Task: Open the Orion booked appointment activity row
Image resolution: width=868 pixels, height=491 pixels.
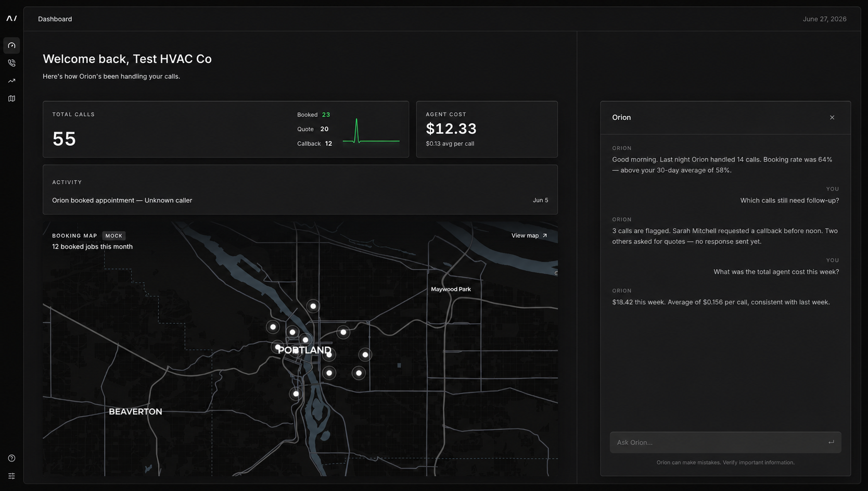Action: (x=300, y=200)
